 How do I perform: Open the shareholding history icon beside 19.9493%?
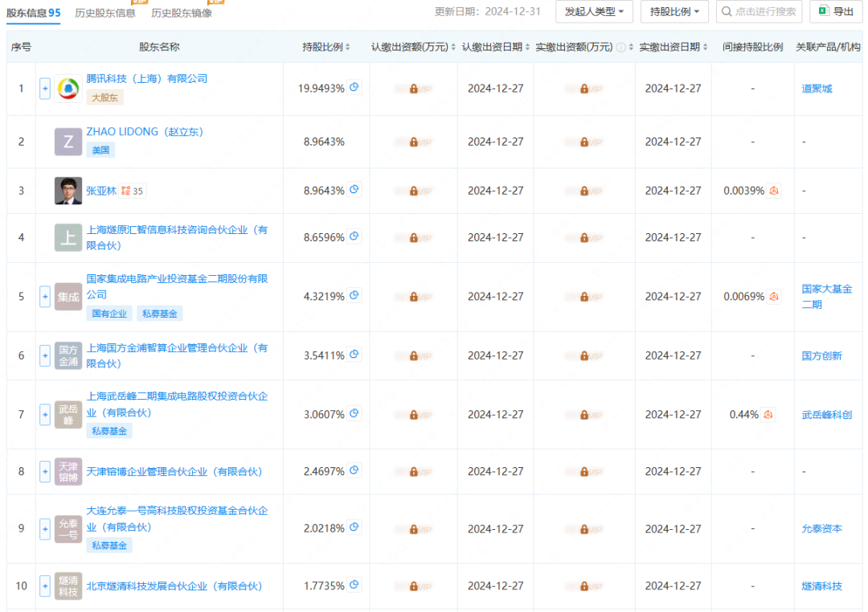(x=354, y=88)
